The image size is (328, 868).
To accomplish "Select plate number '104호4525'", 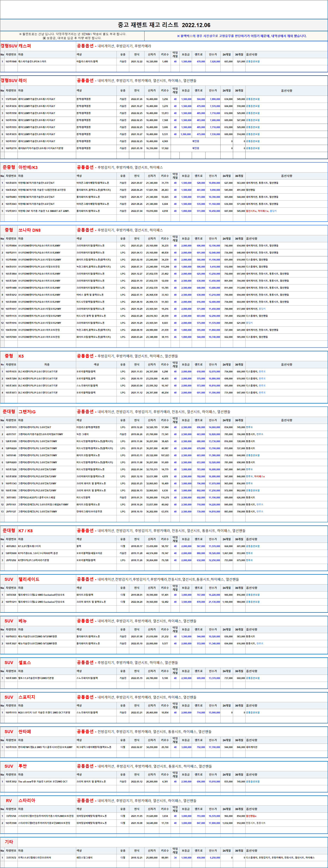I will point(11,190).
